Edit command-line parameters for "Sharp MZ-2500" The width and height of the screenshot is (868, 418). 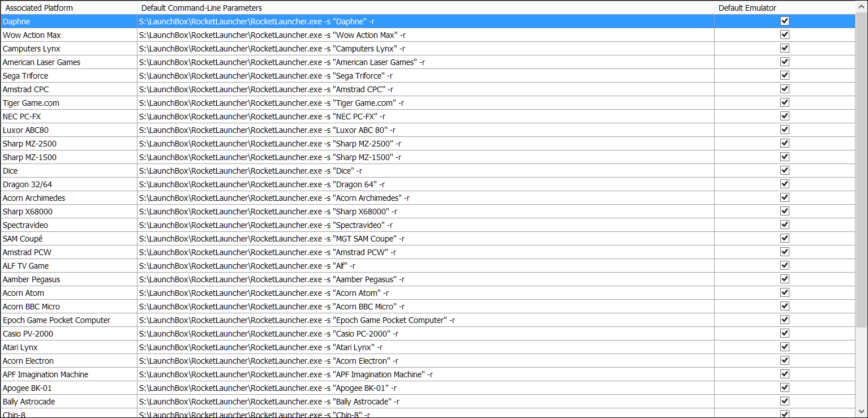point(426,144)
